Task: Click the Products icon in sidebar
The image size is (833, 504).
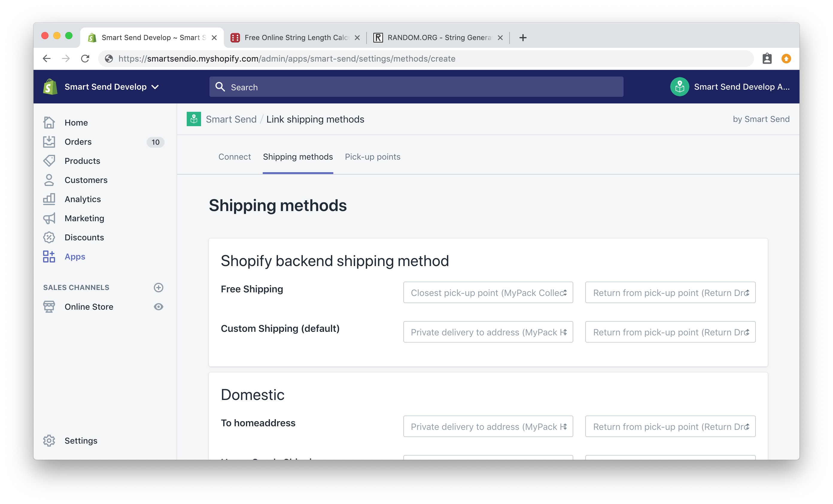Action: 50,161
